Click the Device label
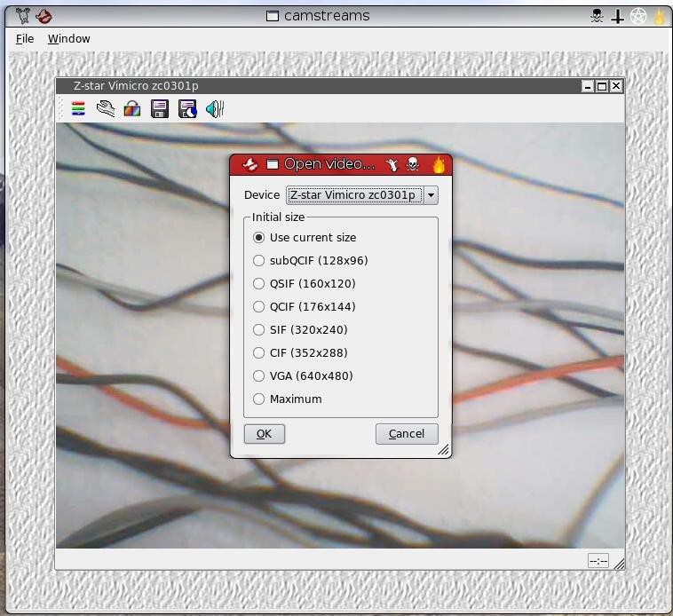Image resolution: width=673 pixels, height=616 pixels. pos(262,195)
